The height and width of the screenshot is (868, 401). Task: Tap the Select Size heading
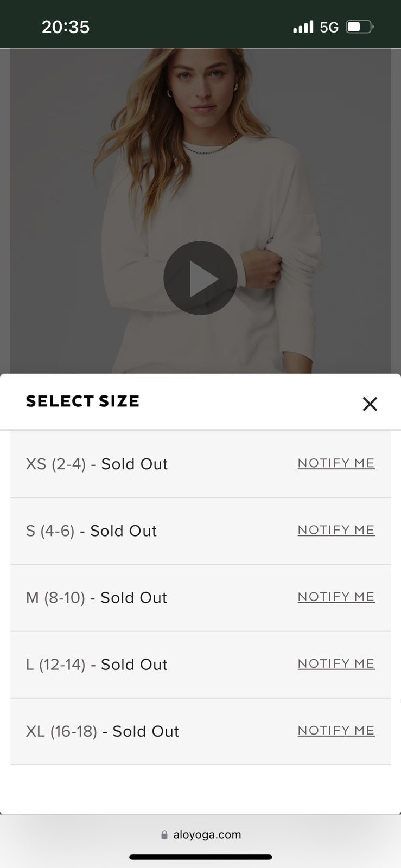82,401
